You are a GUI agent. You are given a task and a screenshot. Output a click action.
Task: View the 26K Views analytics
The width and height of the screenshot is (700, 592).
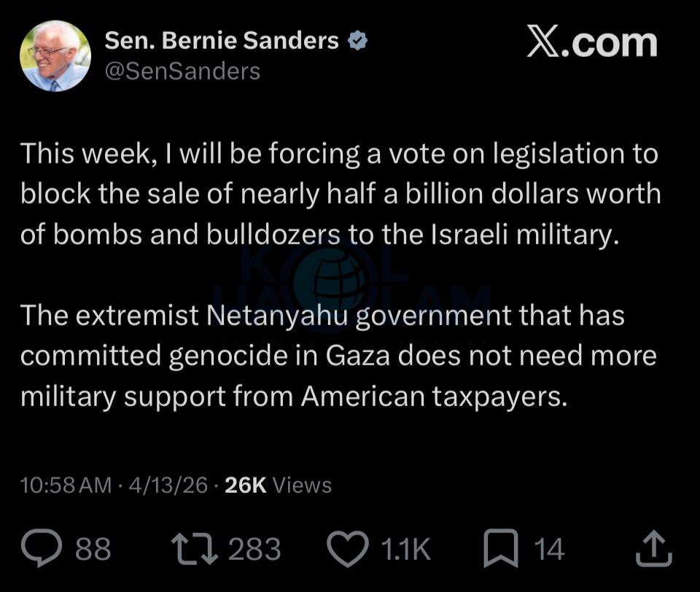click(x=279, y=486)
